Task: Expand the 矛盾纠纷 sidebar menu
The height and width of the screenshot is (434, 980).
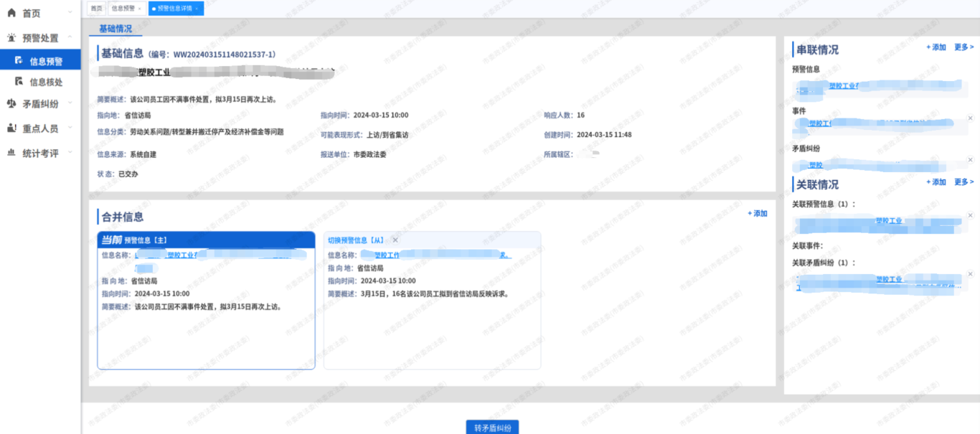Action: [x=70, y=103]
